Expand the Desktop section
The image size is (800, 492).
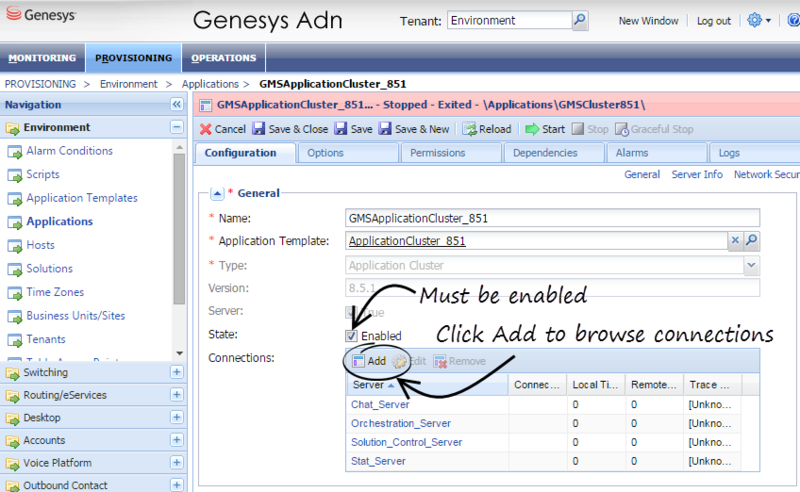177,417
